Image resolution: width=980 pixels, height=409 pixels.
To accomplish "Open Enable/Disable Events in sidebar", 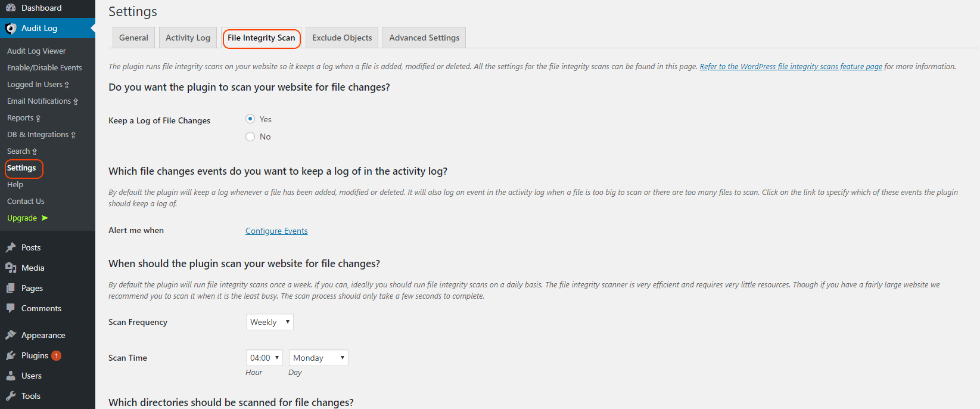I will point(45,68).
